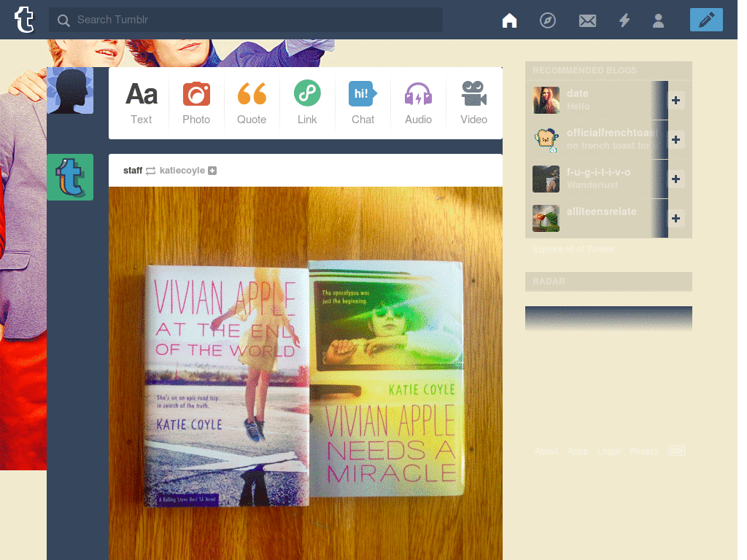Screen dimensions: 747x560
Task: Open the f-u-g-i-t-i-v-o recommended blog
Action: pyautogui.click(x=598, y=172)
